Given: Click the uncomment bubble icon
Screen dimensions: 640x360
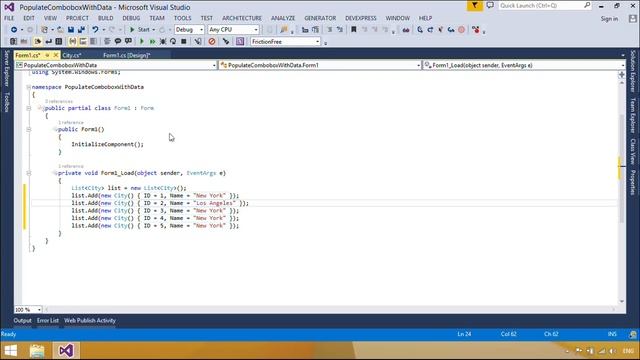Looking at the screenshot, I should pos(128,42).
